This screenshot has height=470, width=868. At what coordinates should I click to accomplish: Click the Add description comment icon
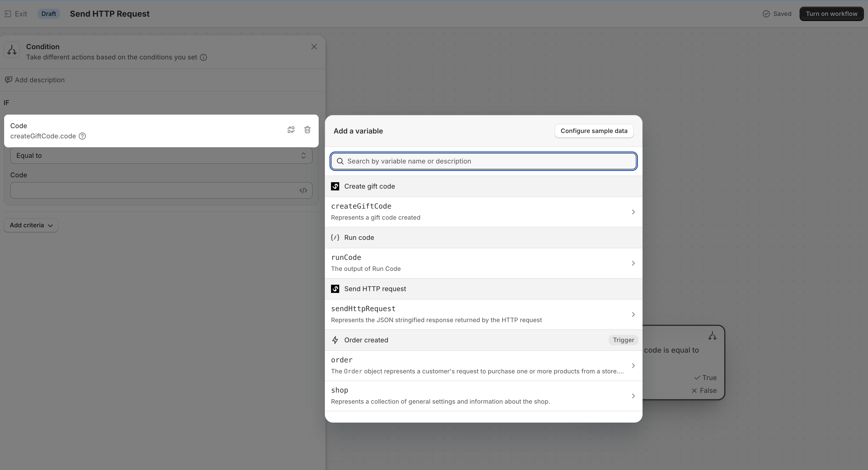click(x=8, y=80)
